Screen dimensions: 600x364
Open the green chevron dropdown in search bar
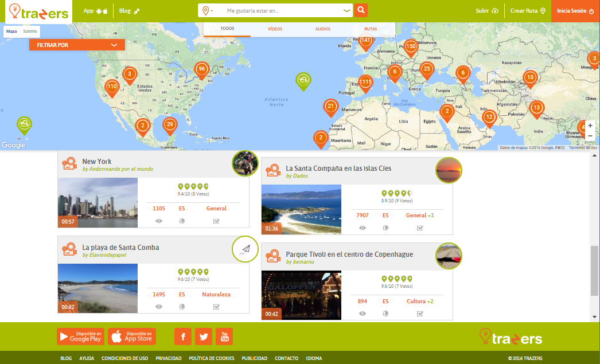346,11
